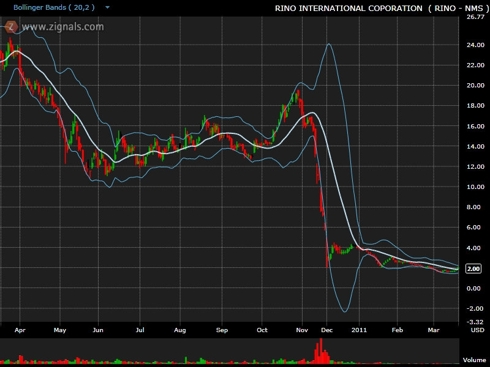Click the Feb label on time axis
The image size is (490, 367).
click(x=397, y=330)
